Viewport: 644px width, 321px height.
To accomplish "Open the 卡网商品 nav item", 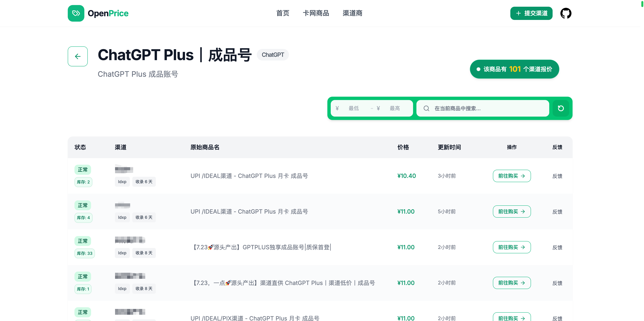I will (316, 13).
